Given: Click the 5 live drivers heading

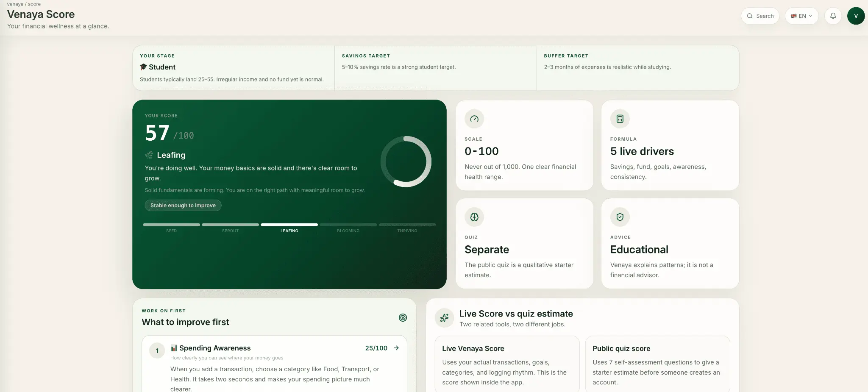Looking at the screenshot, I should (642, 151).
